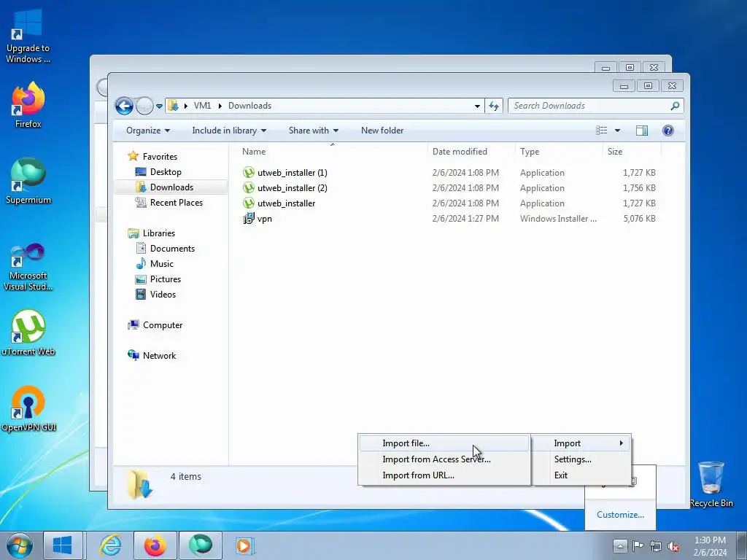The height and width of the screenshot is (560, 747).
Task: Choose Import from URL... entry
Action: coord(444,475)
